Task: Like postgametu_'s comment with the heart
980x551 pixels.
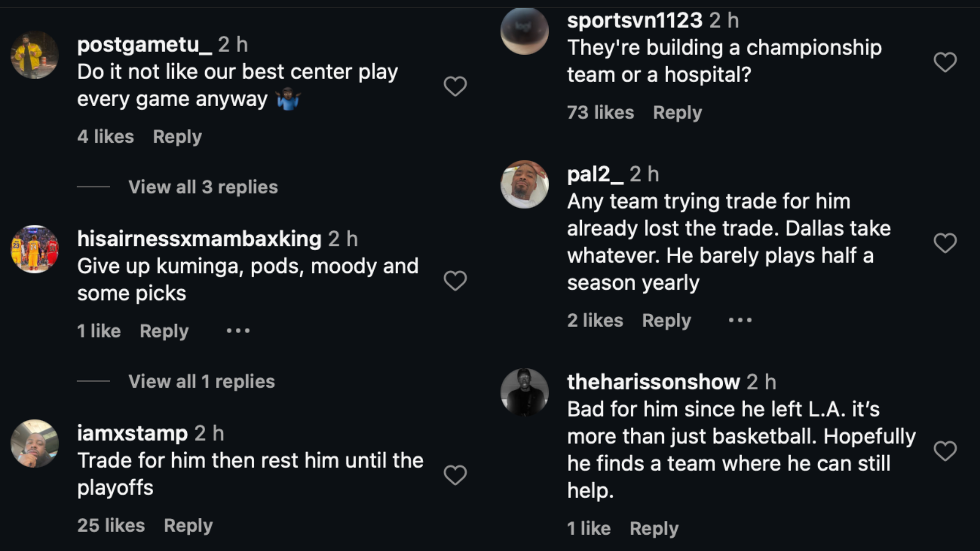Action: tap(455, 86)
